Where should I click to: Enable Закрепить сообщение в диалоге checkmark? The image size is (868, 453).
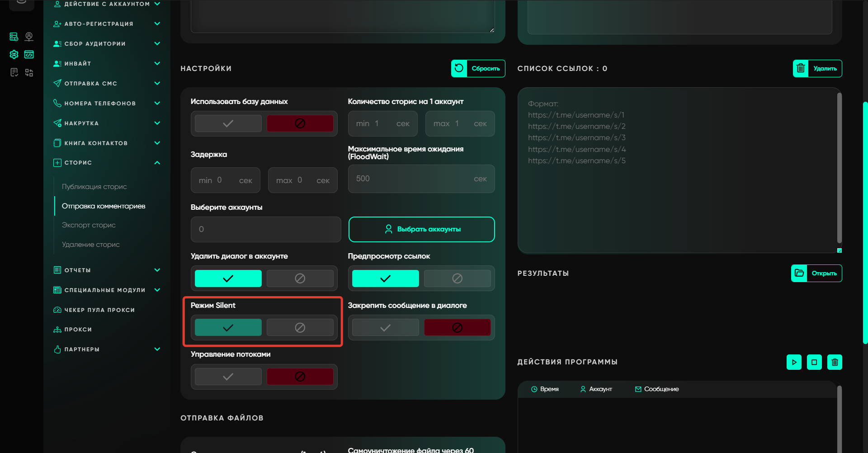385,328
